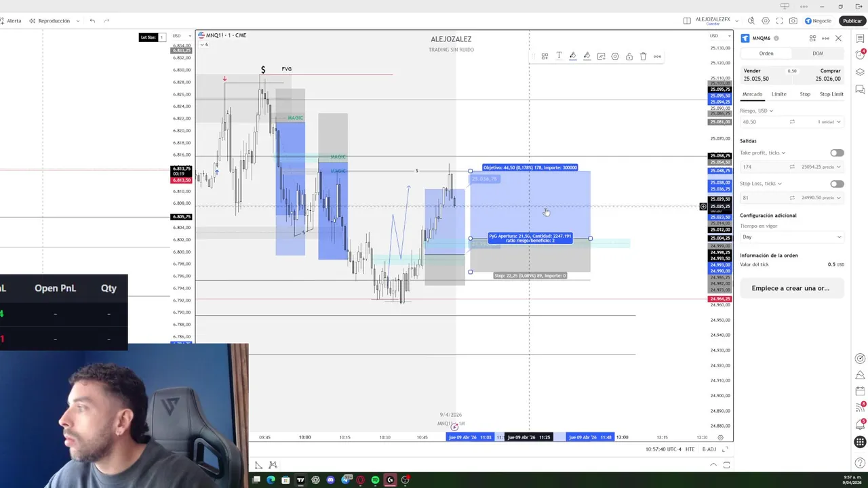868x488 pixels.
Task: Open alerts sidebar icon with red badge
Action: pos(860,55)
